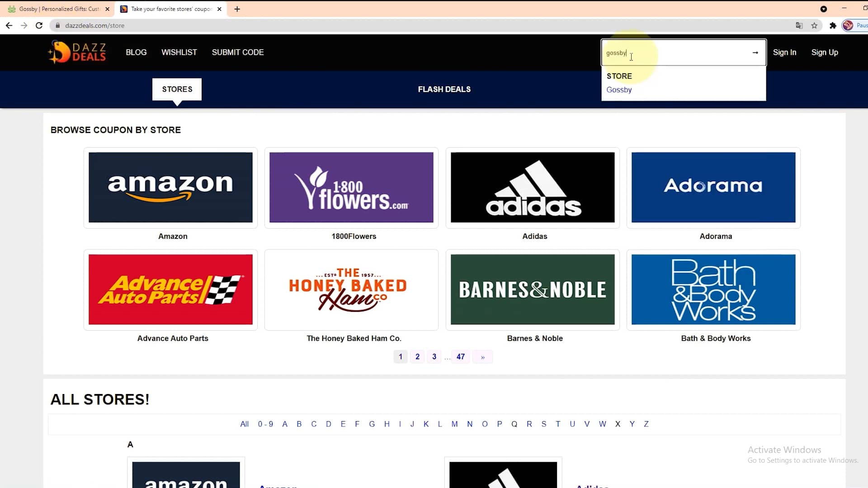Switch to FLASH DEALS tab
The height and width of the screenshot is (488, 868).
(444, 89)
